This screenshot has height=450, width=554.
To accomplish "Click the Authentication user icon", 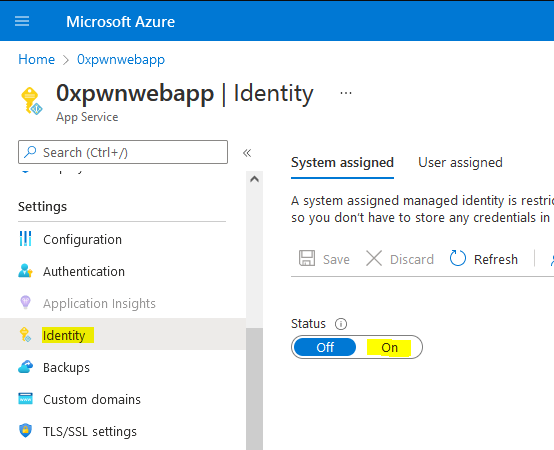I will pos(25,271).
